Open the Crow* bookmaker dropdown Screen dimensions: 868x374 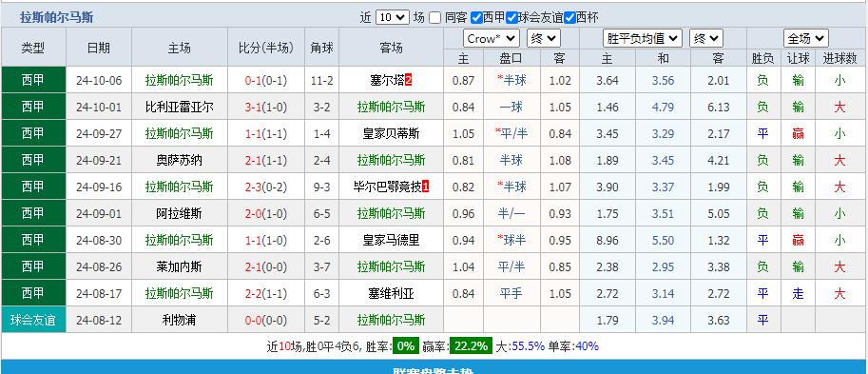click(x=491, y=39)
